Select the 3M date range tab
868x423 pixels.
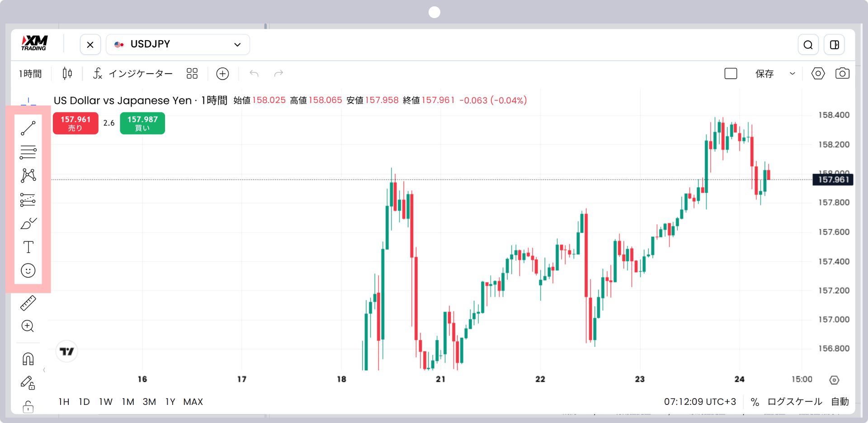pyautogui.click(x=149, y=402)
